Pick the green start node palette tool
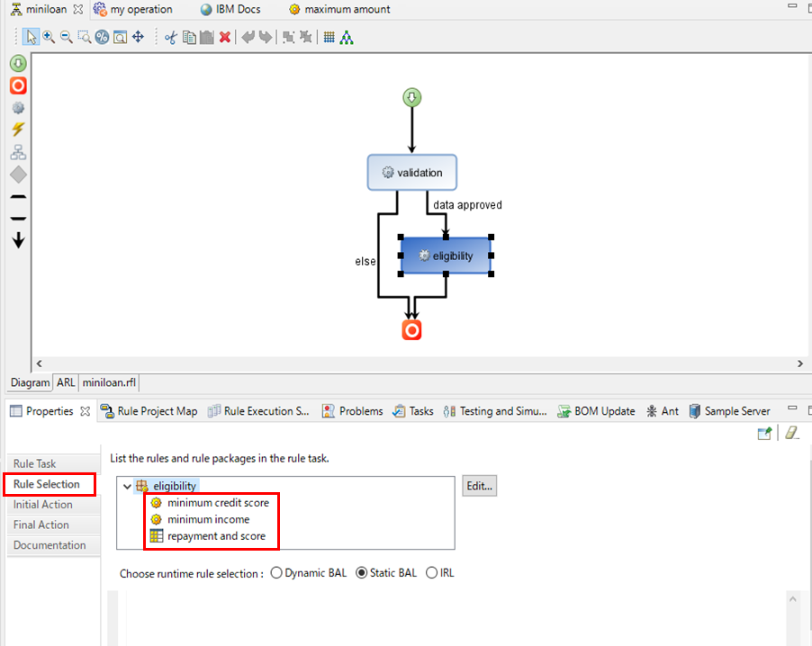Viewport: 812px width, 646px height. click(18, 63)
